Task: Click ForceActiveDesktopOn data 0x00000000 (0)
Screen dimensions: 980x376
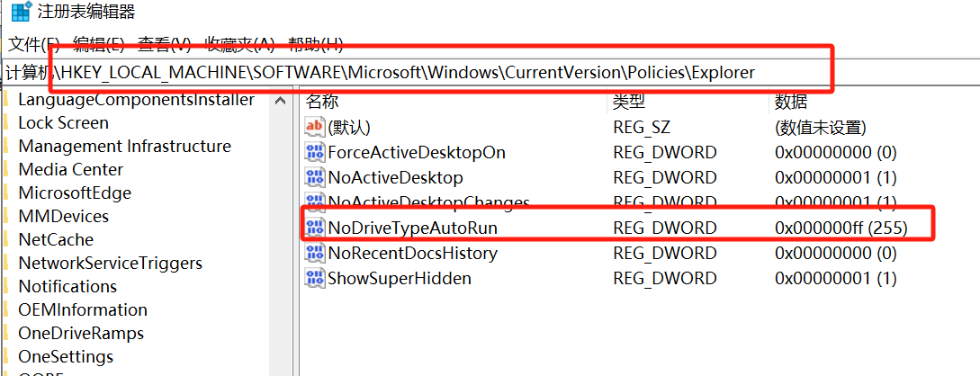Action: click(x=836, y=152)
